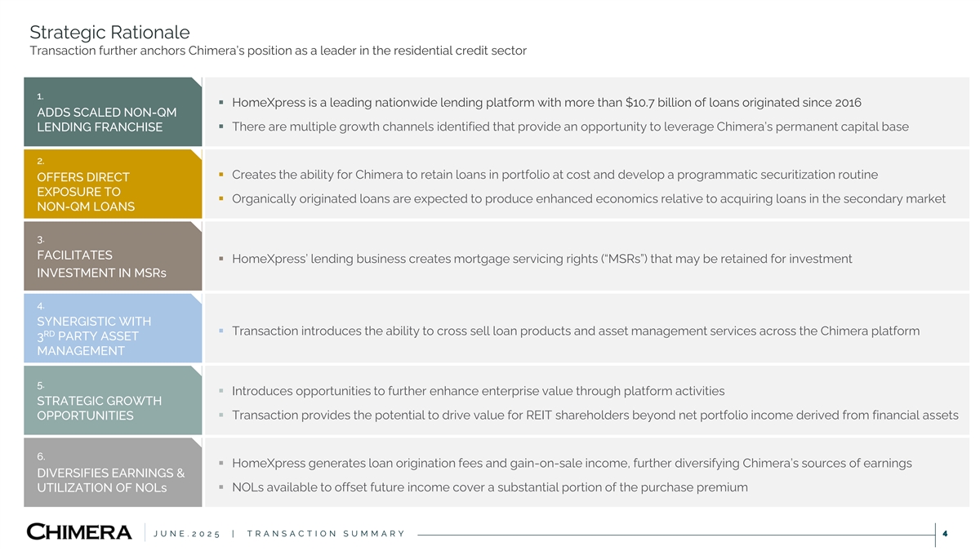Select the dark green 'Adds Scaled Non-QM Lending Franchise' box

pyautogui.click(x=113, y=112)
